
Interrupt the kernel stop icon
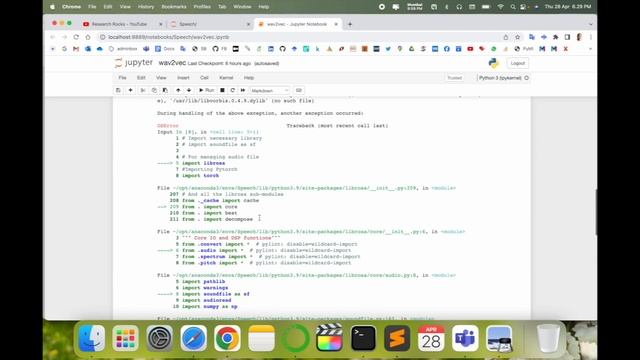pos(222,90)
